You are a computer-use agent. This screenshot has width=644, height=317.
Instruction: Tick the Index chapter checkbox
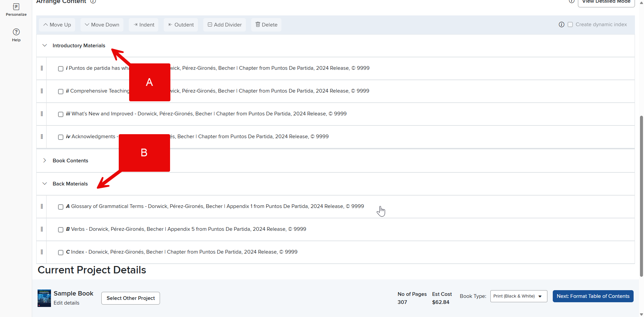pyautogui.click(x=61, y=253)
